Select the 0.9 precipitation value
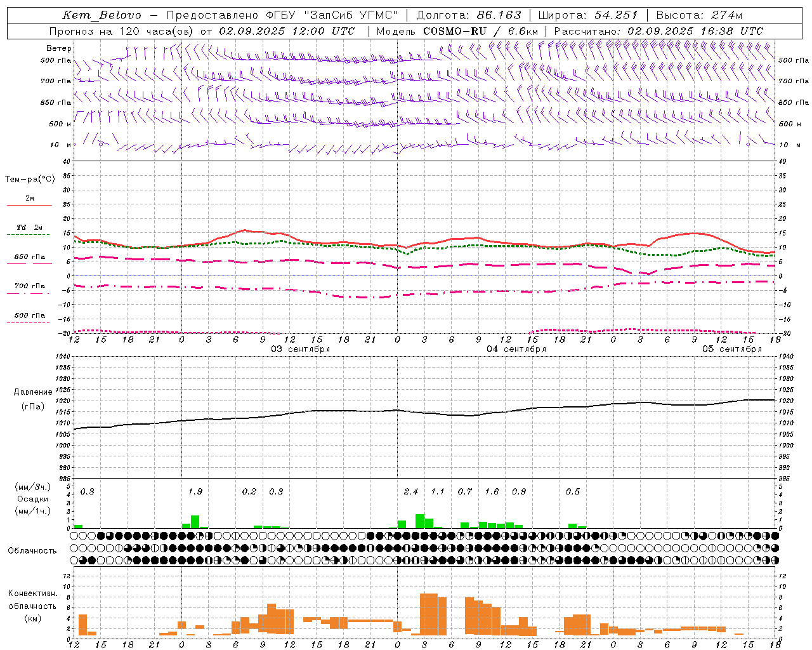 (x=519, y=492)
